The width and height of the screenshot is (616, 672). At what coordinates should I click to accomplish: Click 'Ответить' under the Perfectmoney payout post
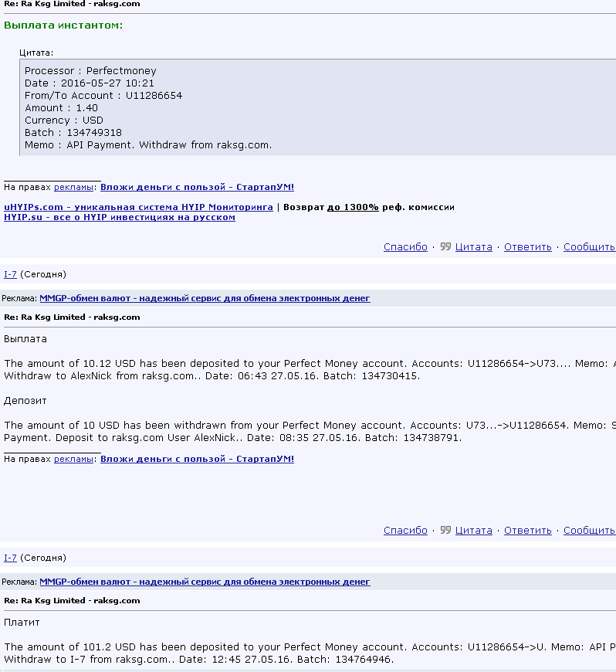[x=527, y=247]
